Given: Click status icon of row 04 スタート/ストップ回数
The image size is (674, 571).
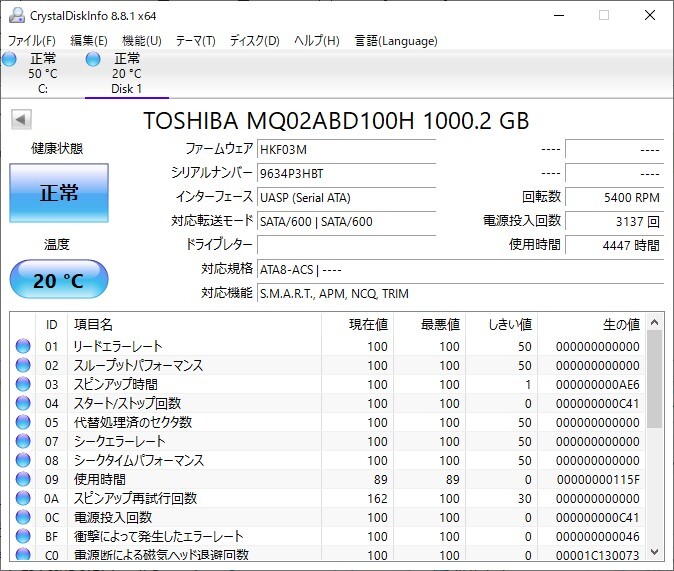Looking at the screenshot, I should point(23,403).
